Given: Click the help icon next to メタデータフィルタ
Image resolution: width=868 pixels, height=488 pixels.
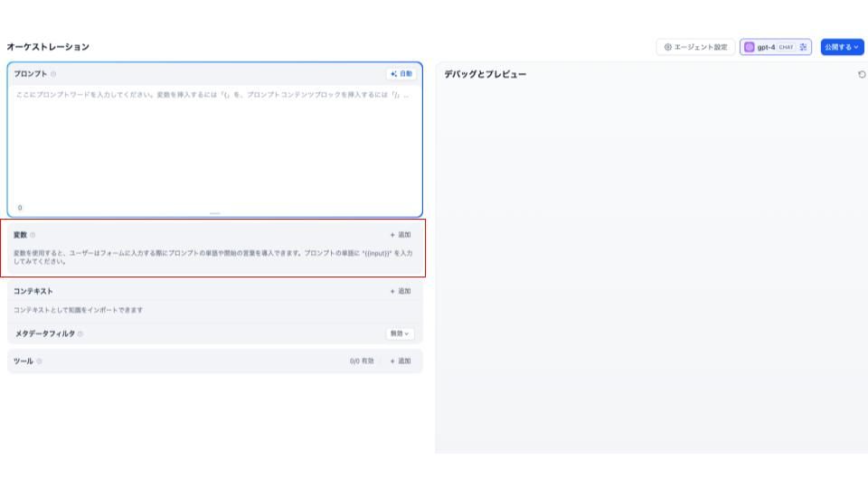Looking at the screenshot, I should 80,334.
